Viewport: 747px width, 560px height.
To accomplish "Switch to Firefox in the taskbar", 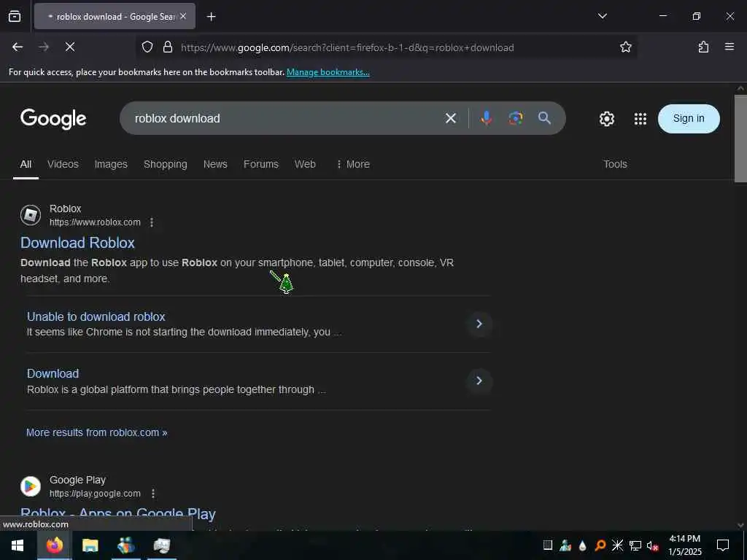I will (x=54, y=545).
